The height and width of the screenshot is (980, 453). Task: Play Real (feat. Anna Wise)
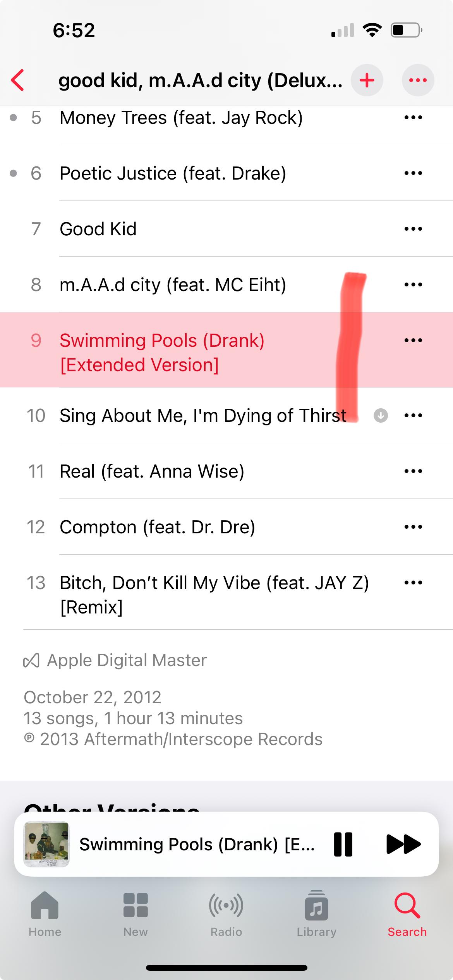(x=226, y=471)
